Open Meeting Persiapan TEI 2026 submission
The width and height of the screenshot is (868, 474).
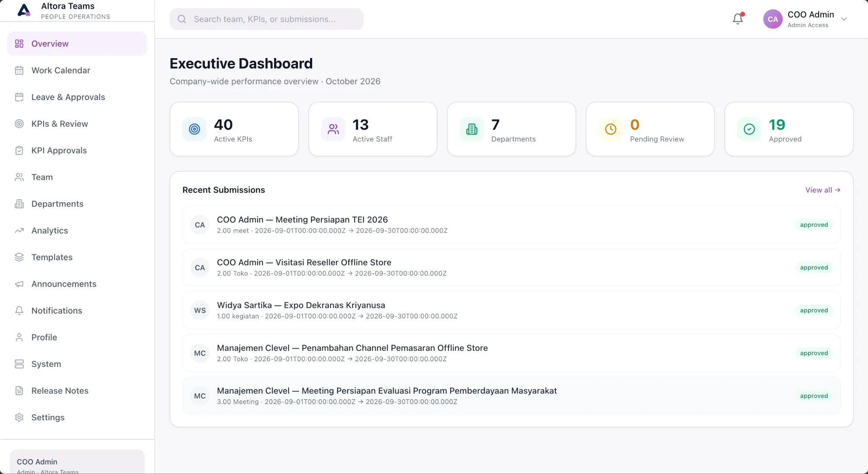[511, 225]
